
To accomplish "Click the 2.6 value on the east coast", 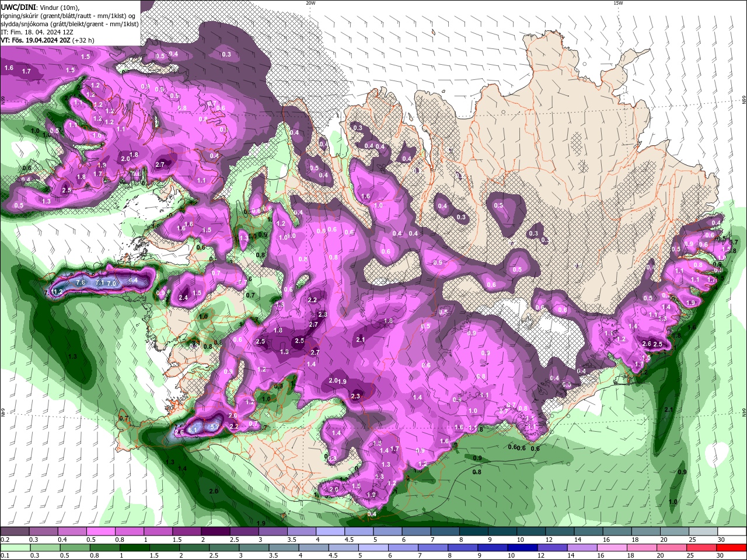I will [647, 344].
